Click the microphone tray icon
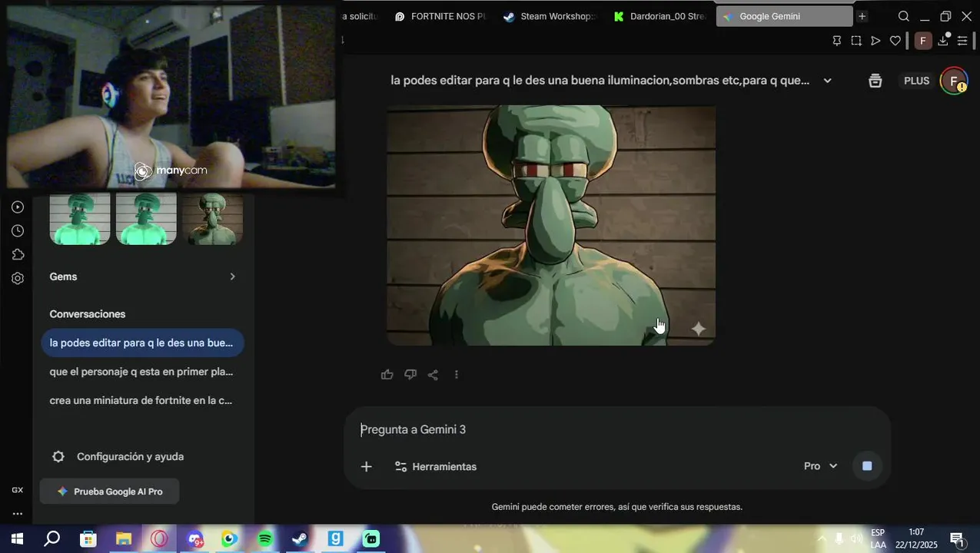Image resolution: width=980 pixels, height=553 pixels. 839,539
